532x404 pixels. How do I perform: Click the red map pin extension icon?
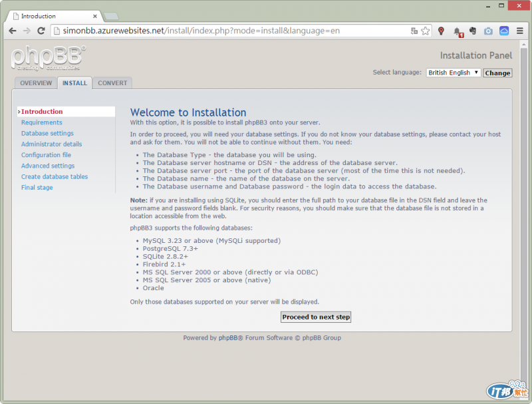coord(441,31)
